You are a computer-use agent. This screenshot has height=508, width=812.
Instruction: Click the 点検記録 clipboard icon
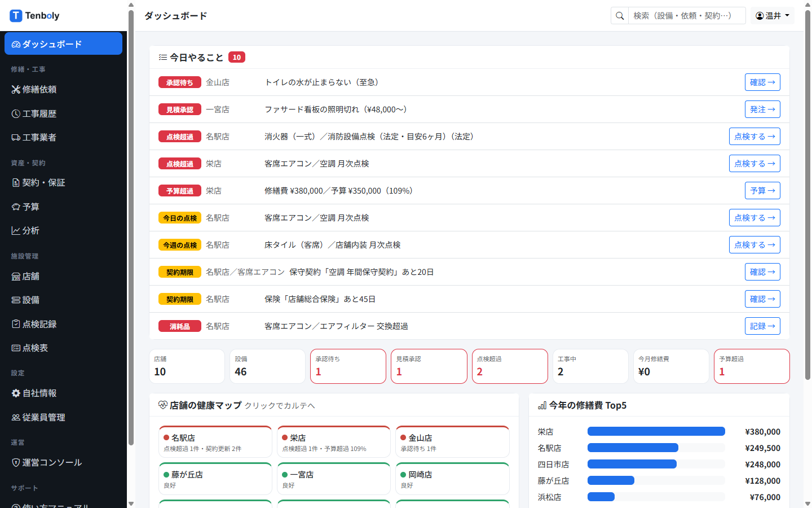click(16, 324)
